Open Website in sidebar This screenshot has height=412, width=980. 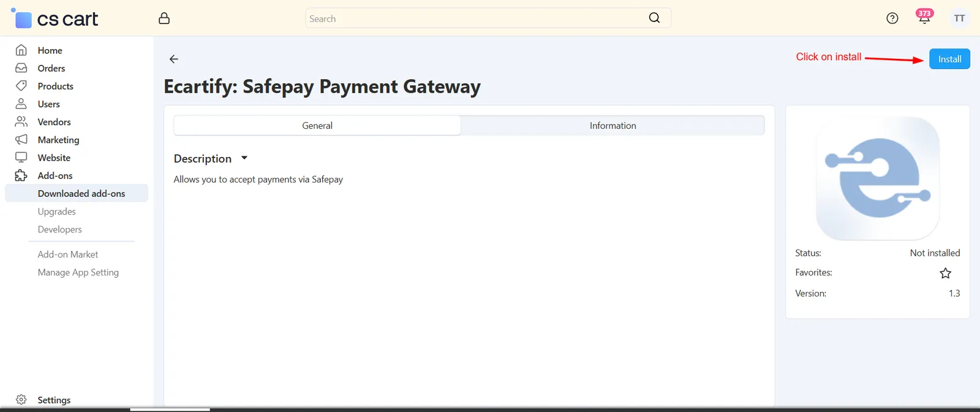(54, 158)
